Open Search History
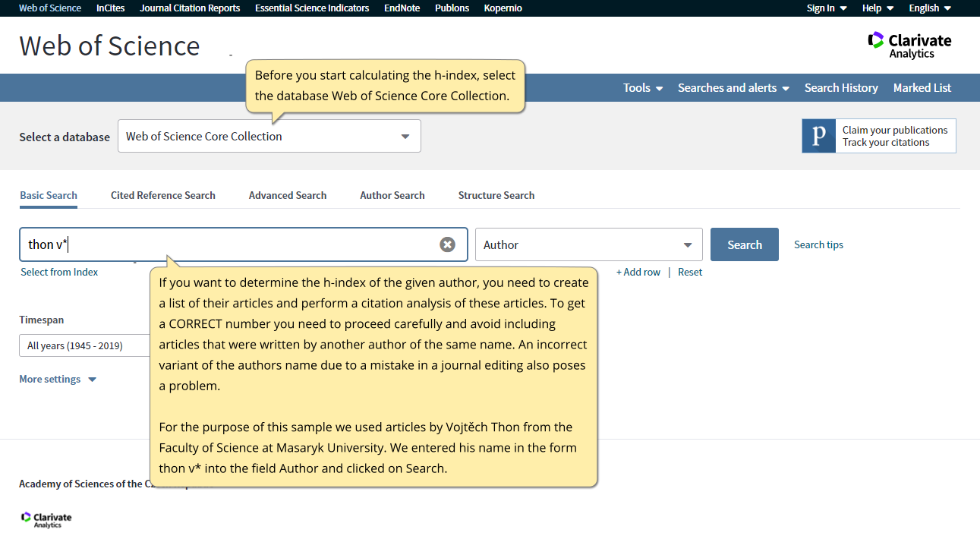The width and height of the screenshot is (980, 558). click(x=841, y=87)
